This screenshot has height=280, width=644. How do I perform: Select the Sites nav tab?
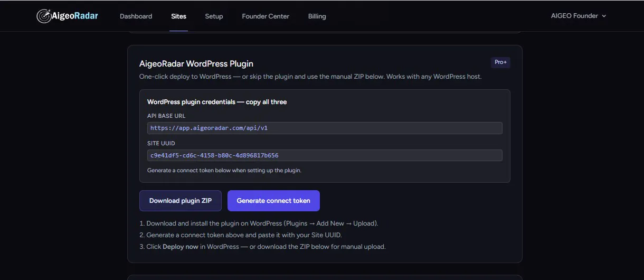[x=178, y=16]
